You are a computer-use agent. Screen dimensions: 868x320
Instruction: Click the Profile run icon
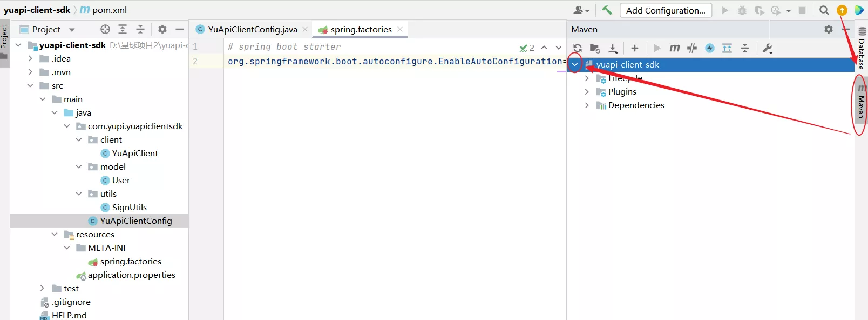click(x=776, y=10)
